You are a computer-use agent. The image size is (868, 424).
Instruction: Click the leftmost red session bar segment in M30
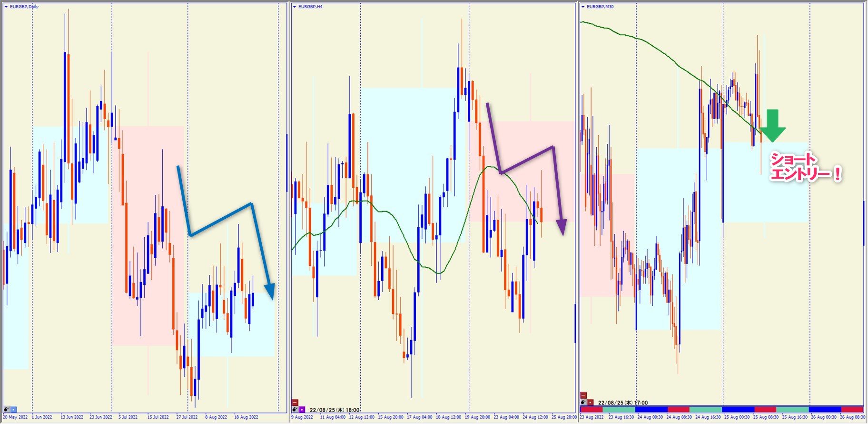click(591, 410)
